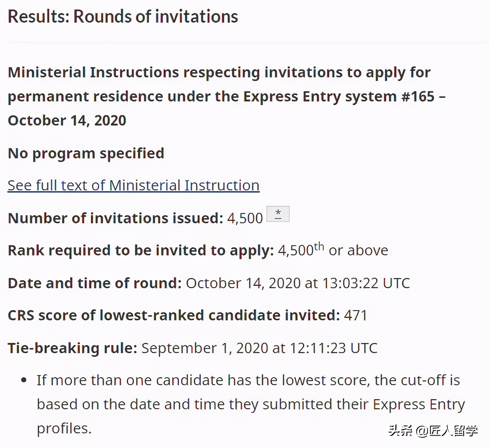Select the Express Entry system #165 heading text

coord(226,96)
